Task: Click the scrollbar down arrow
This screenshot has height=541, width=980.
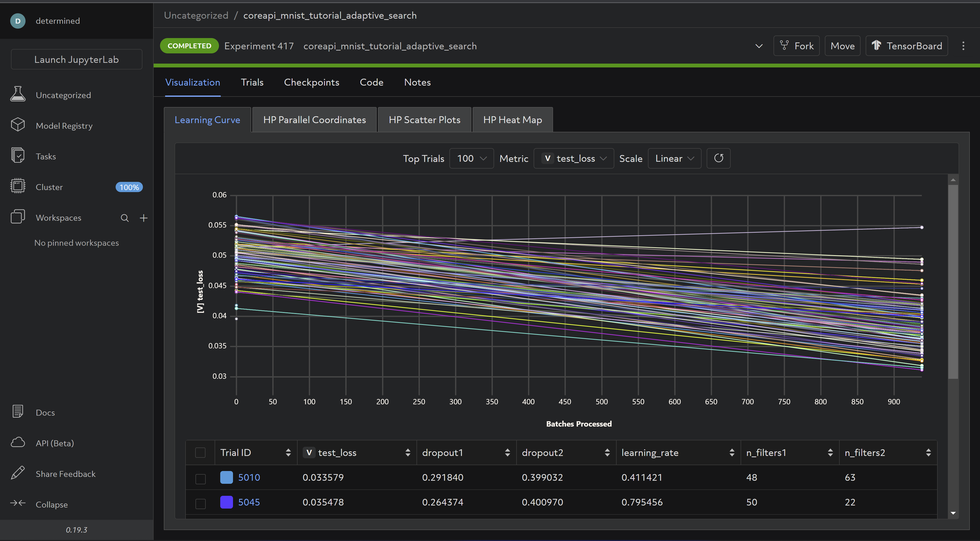Action: click(x=953, y=513)
